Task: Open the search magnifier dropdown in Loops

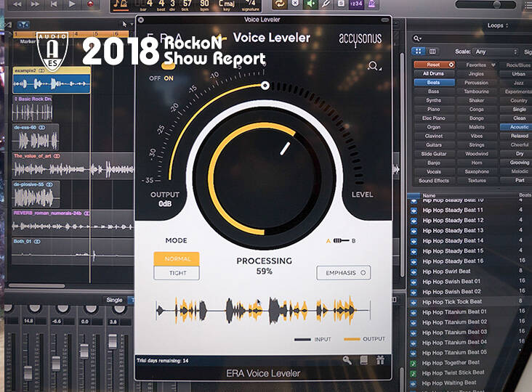Action: [x=417, y=38]
